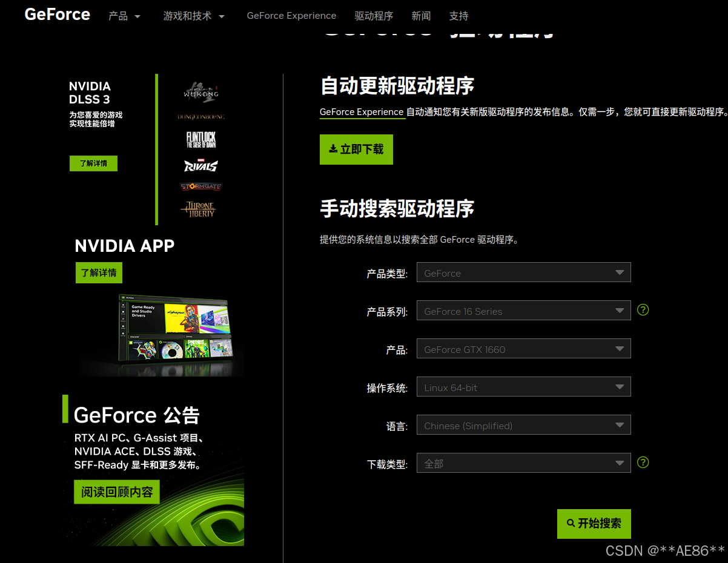Image resolution: width=728 pixels, height=563 pixels.
Task: Click the Throne and Liberty logo
Action: [x=198, y=209]
